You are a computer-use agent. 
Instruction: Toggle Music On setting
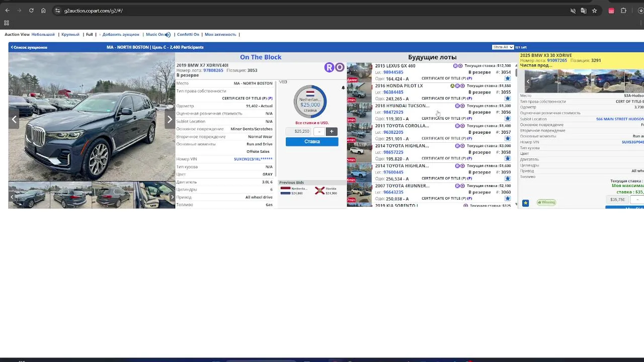coord(154,35)
